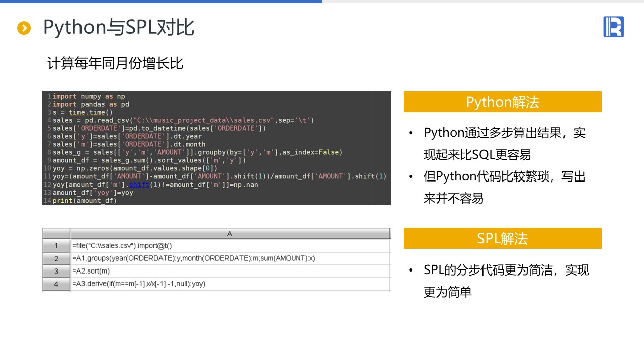
Task: Select row header 1 in SPL grid
Action: 56,246
